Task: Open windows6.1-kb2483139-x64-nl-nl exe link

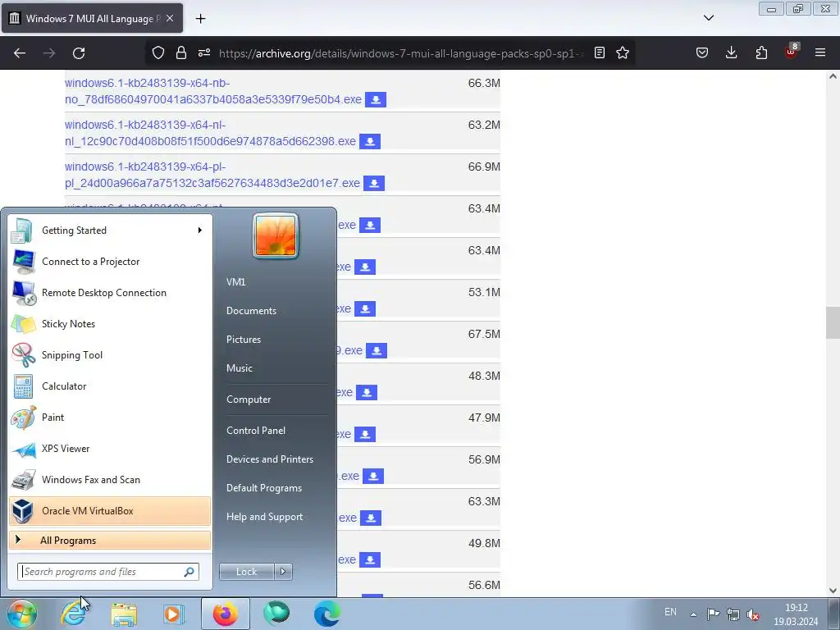Action: pyautogui.click(x=210, y=133)
